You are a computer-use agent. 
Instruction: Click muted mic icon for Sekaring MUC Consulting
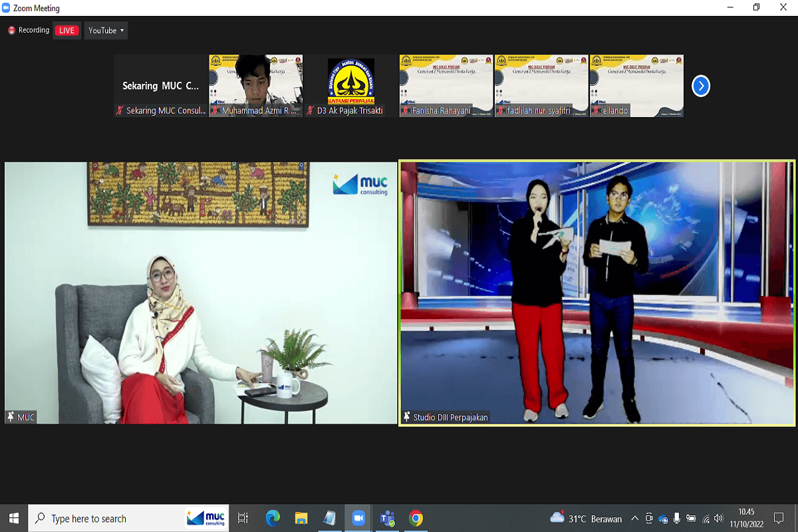120,110
